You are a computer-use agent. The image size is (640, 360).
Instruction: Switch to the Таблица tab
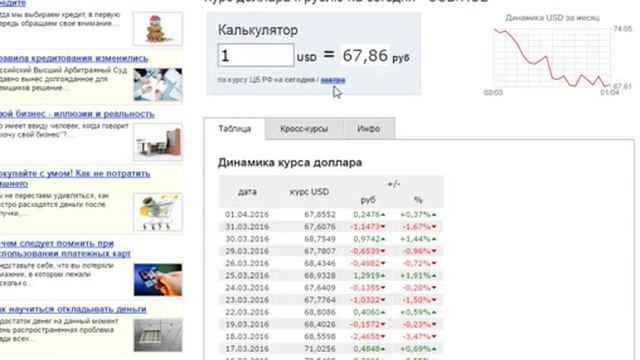(235, 129)
